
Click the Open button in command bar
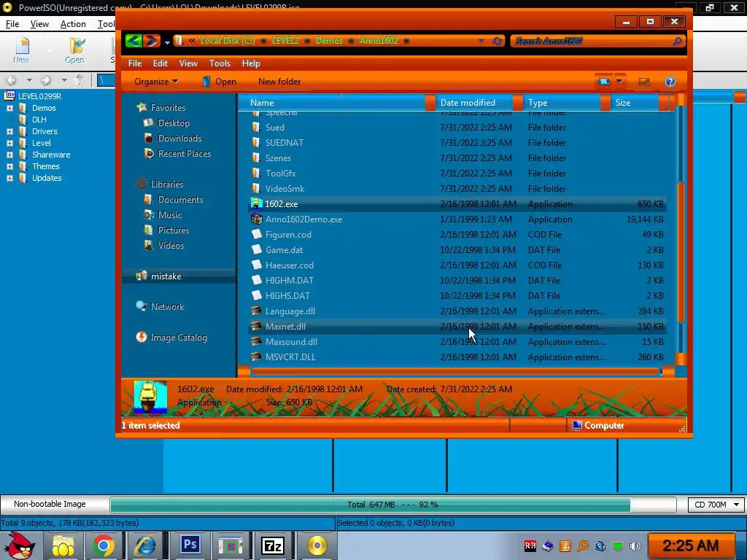(x=220, y=82)
